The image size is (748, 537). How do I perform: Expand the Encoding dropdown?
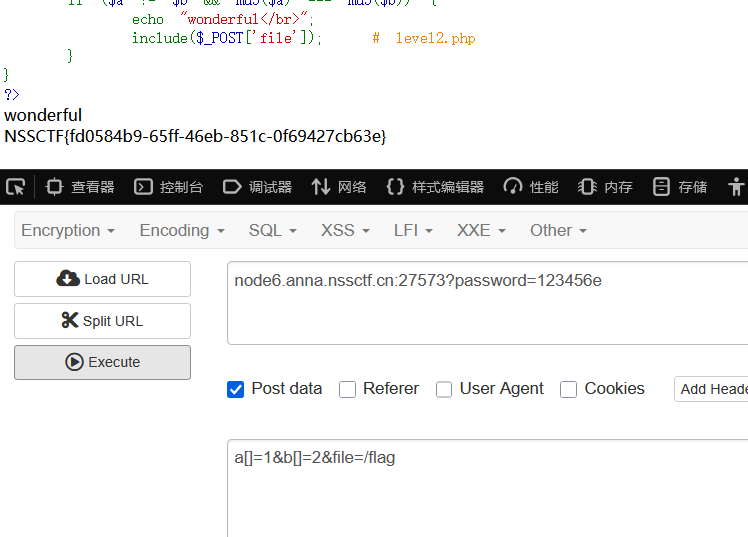182,230
